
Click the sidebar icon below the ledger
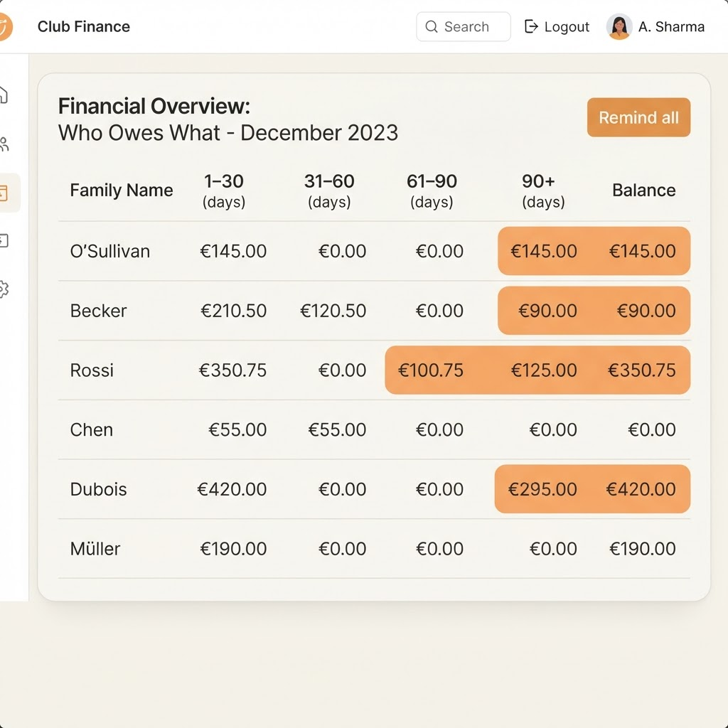(x=4, y=241)
